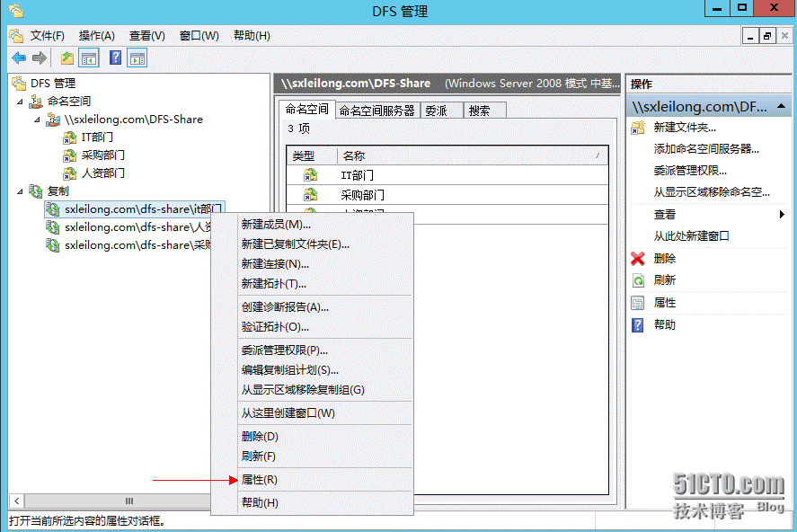Click the 复制 replication node icon

pyautogui.click(x=36, y=191)
